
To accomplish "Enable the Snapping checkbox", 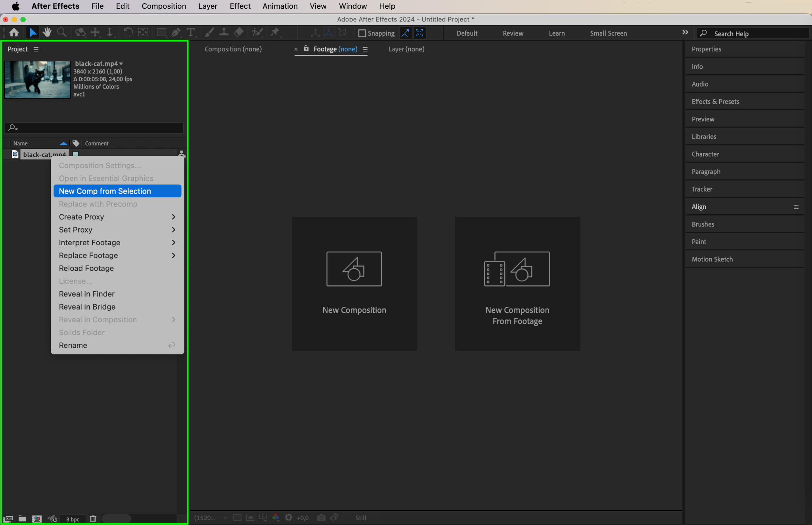I will pos(362,33).
